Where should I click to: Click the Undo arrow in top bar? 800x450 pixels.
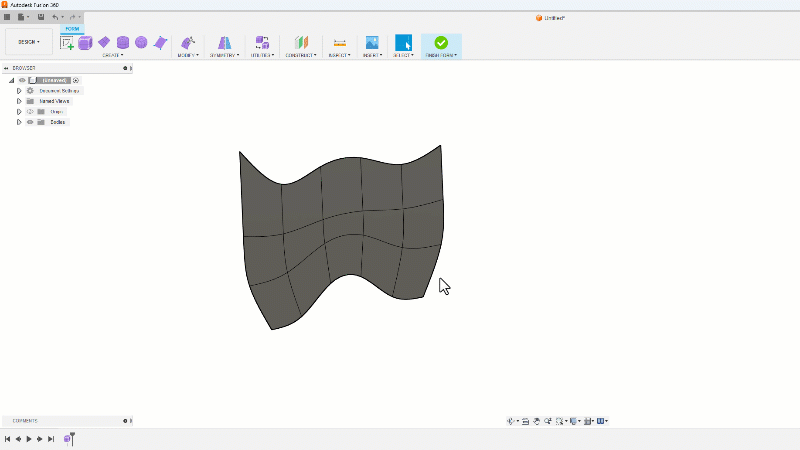56,17
